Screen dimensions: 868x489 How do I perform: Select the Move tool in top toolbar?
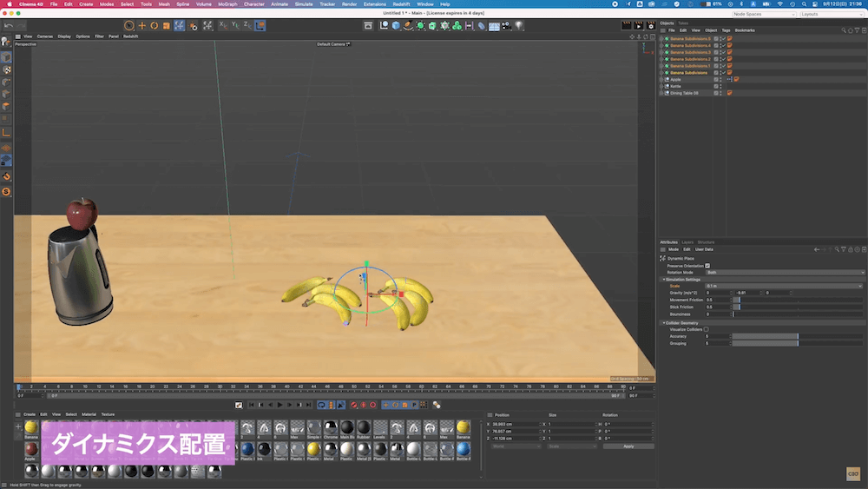(x=141, y=26)
